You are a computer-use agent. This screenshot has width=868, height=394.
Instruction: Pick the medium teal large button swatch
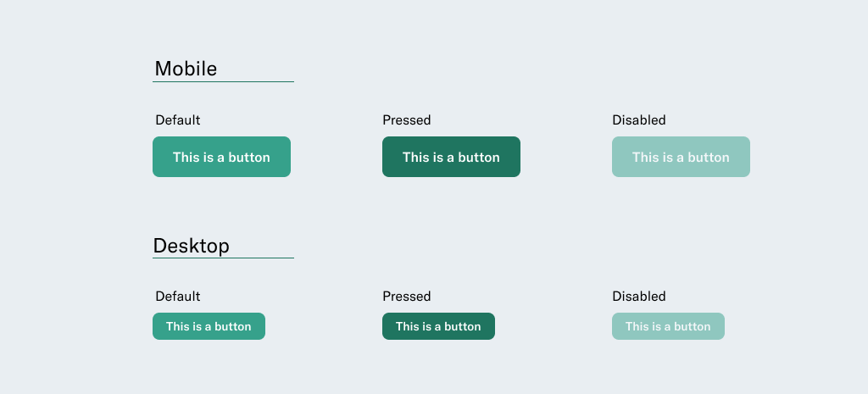coord(221,157)
